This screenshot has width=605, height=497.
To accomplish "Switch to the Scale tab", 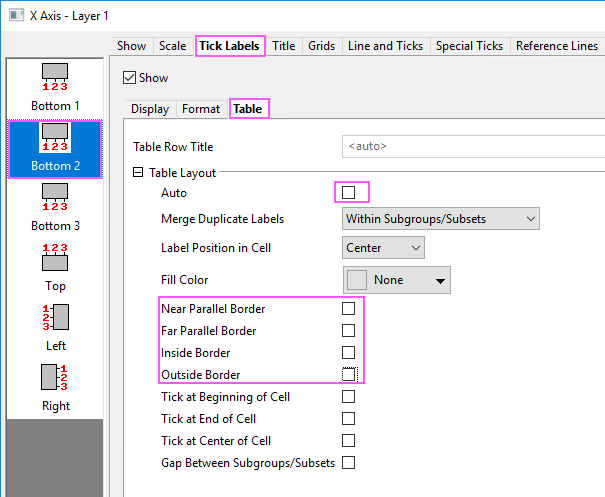I will point(172,46).
